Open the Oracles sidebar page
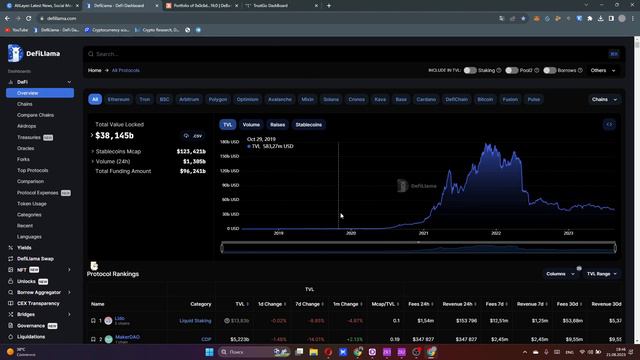Image resolution: width=640 pixels, height=360 pixels. click(26, 148)
